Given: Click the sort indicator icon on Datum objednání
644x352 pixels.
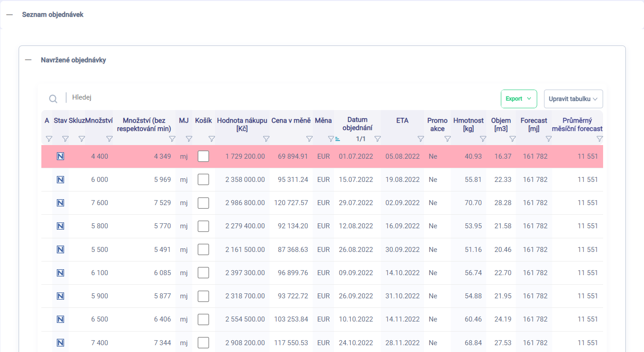Looking at the screenshot, I should coord(338,139).
